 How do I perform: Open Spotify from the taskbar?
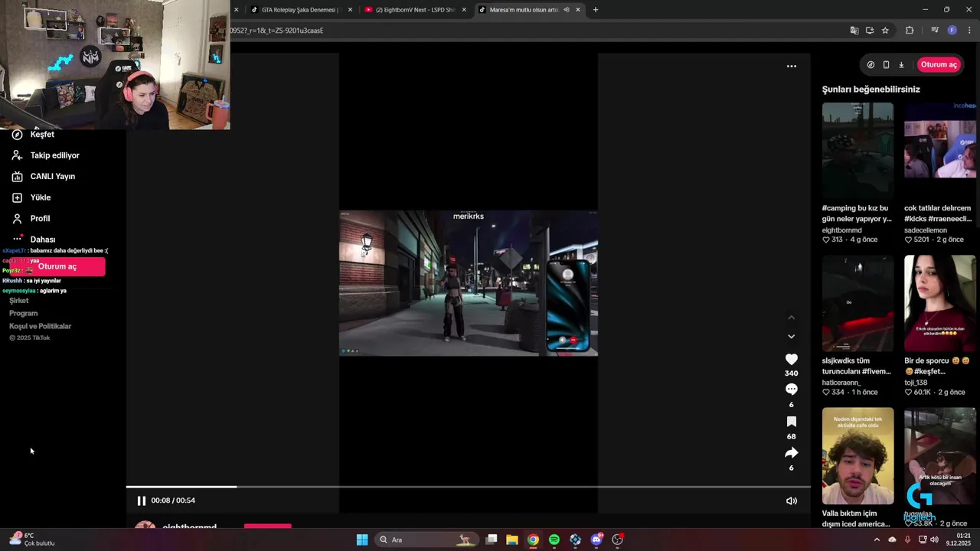[554, 540]
